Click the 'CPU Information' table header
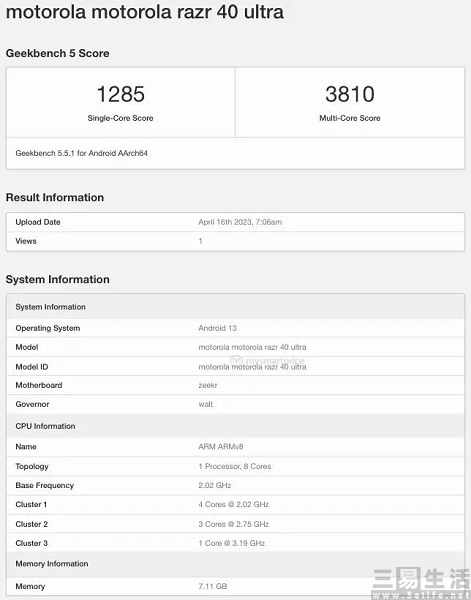471x600 pixels. click(235, 426)
